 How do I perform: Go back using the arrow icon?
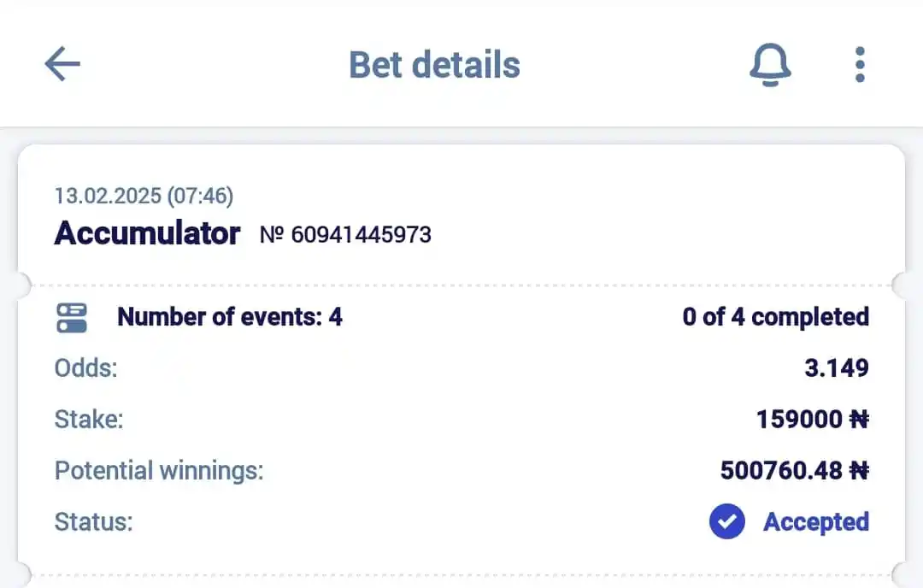pos(62,63)
